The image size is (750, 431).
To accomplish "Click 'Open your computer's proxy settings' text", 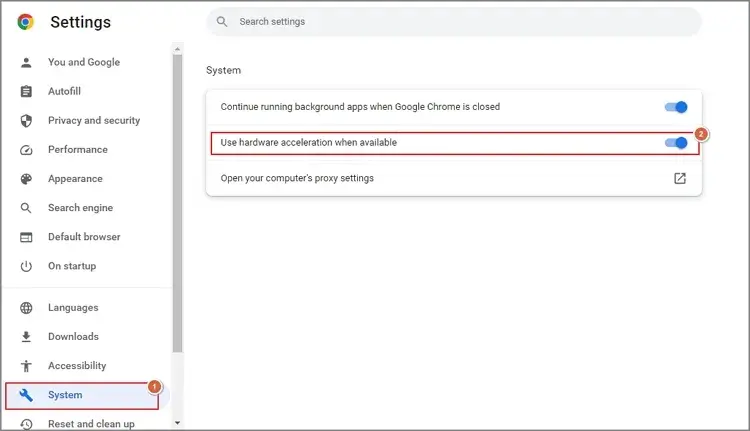I will tap(297, 178).
